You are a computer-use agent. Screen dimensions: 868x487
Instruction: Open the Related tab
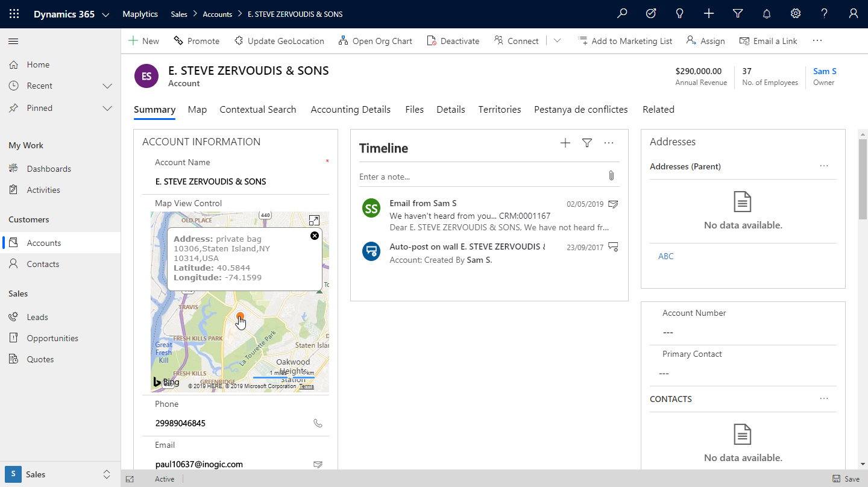pyautogui.click(x=658, y=109)
